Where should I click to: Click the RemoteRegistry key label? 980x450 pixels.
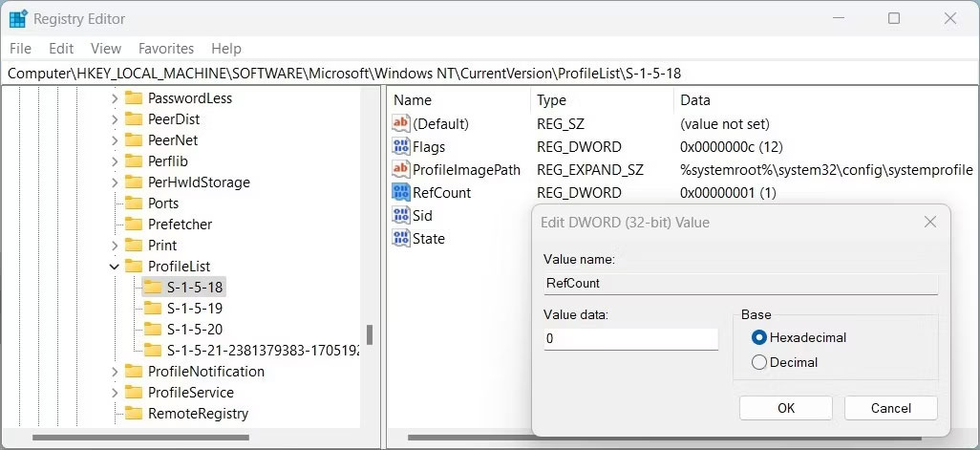pos(198,413)
